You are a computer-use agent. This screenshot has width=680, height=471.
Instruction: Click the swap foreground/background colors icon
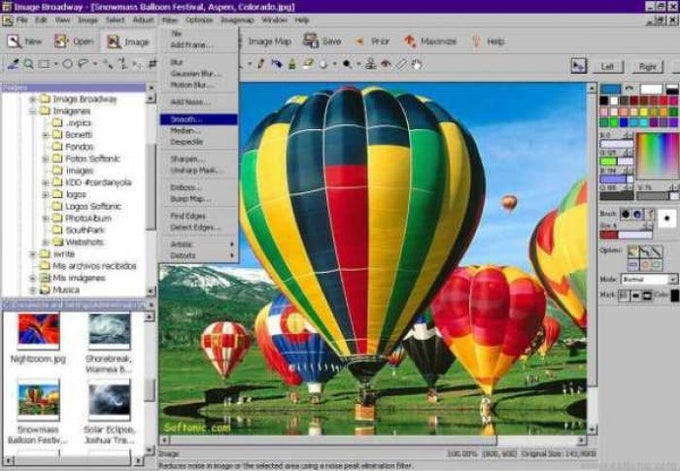coord(629,88)
